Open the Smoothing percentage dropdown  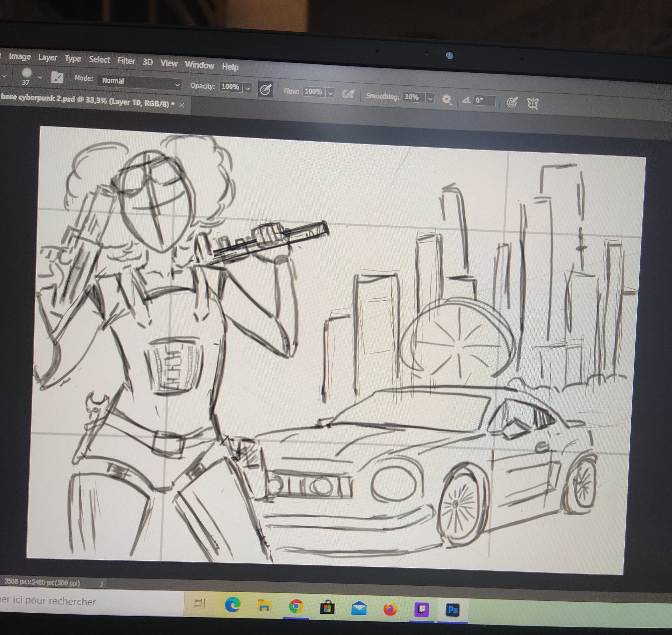tap(430, 98)
